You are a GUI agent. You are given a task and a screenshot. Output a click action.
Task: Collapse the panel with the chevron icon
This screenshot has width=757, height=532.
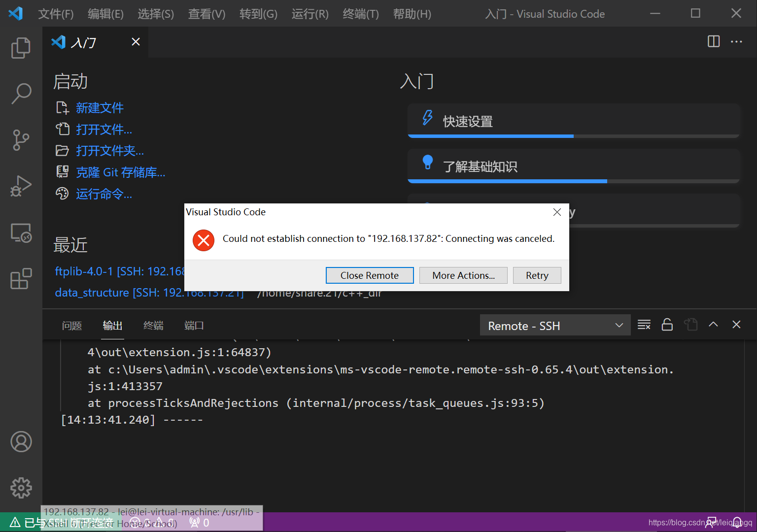pyautogui.click(x=713, y=325)
